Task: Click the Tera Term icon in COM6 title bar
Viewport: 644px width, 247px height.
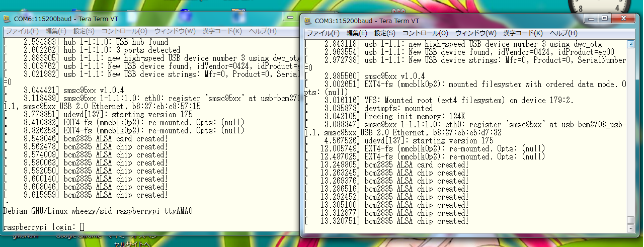Action: tap(7, 19)
